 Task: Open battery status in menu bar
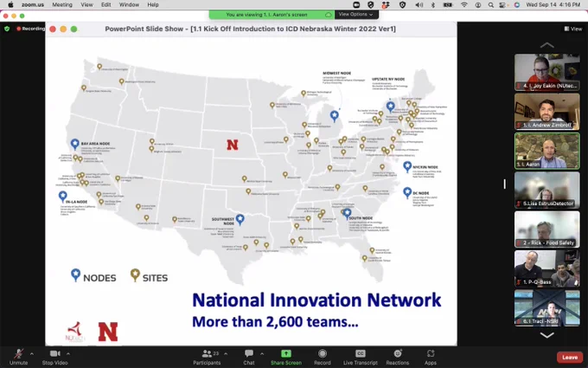[448, 4]
